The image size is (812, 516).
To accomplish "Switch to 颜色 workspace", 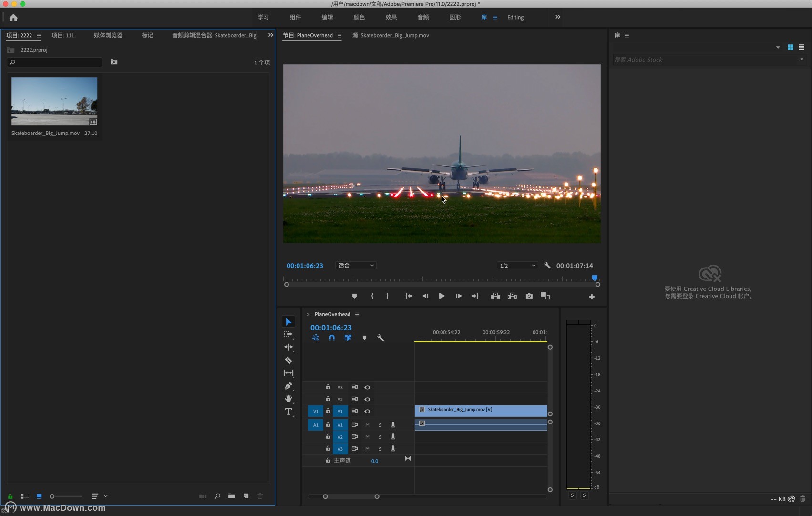I will click(359, 17).
